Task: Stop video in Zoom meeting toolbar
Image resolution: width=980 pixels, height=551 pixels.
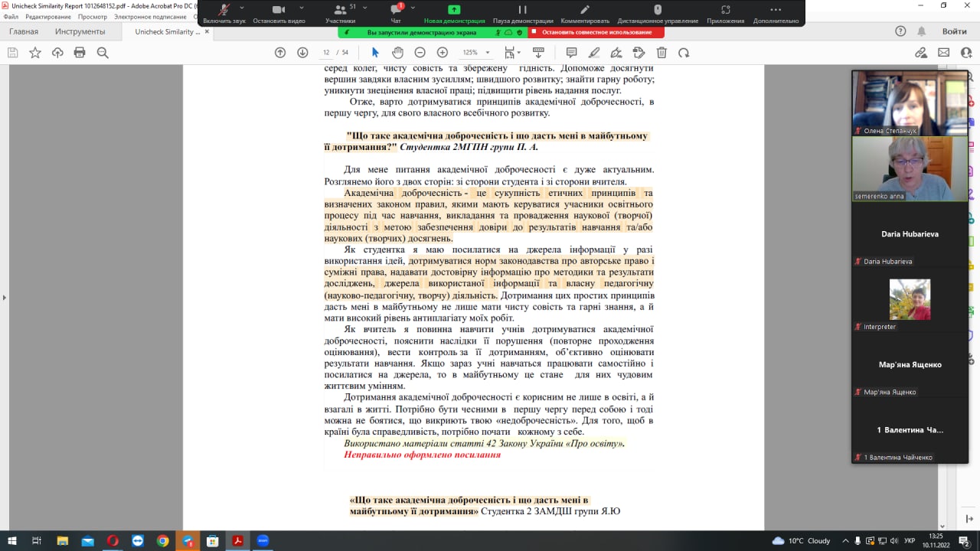Action: coord(279,10)
